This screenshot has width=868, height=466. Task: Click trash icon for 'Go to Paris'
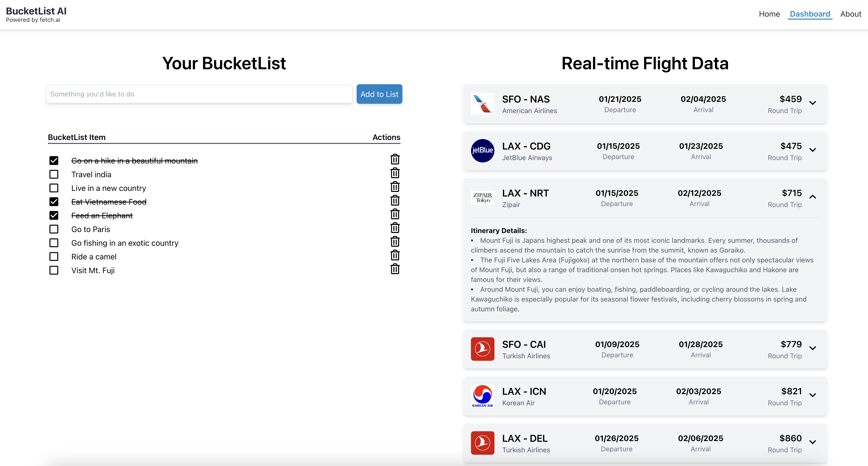[395, 228]
